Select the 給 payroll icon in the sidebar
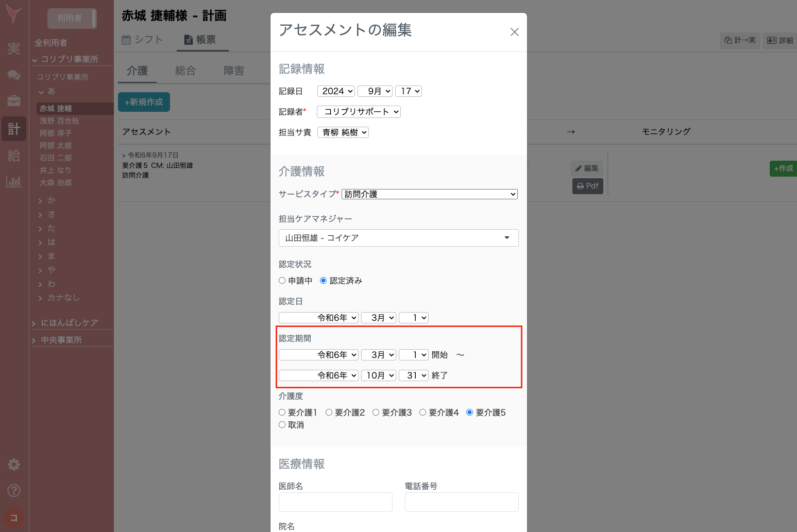The image size is (797, 532). 14,156
